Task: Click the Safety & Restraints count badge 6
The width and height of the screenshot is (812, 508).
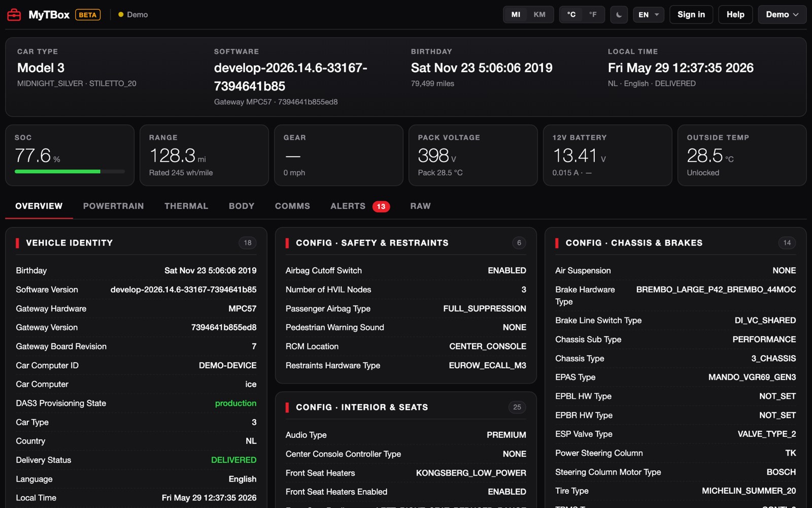Action: click(x=519, y=243)
